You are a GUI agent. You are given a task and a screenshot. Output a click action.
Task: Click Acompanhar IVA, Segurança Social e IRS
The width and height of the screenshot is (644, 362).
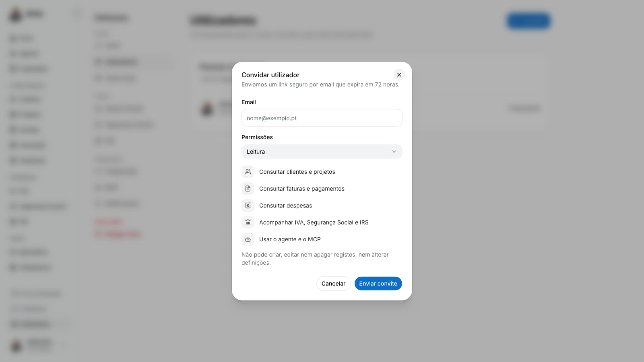314,222
